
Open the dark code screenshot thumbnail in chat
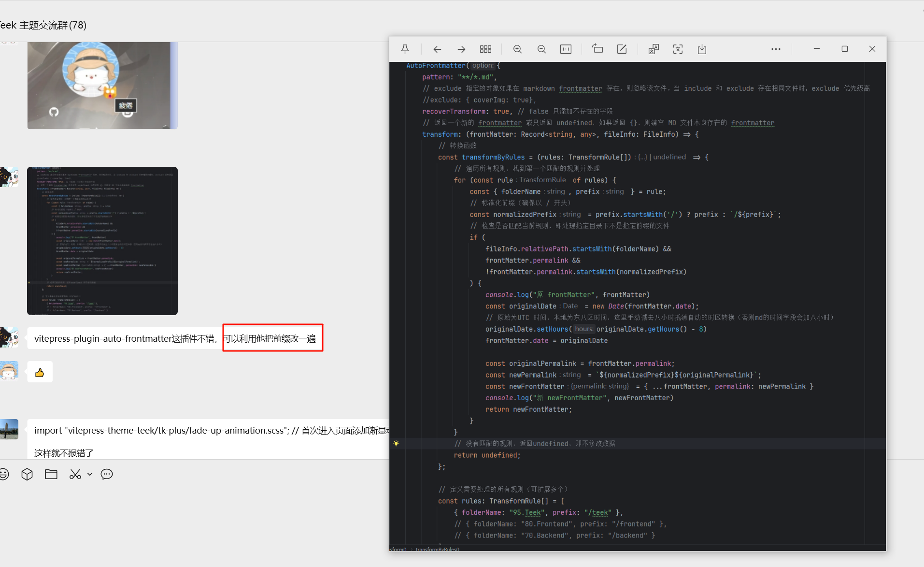point(102,241)
